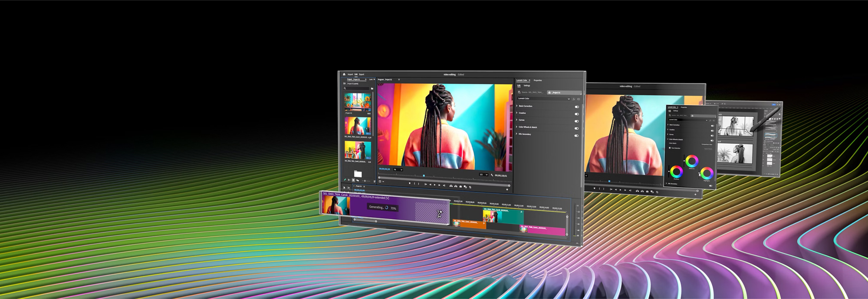The height and width of the screenshot is (299, 868).
Task: Select the third clip thumbnail with plant shelf
Action: coord(358,150)
